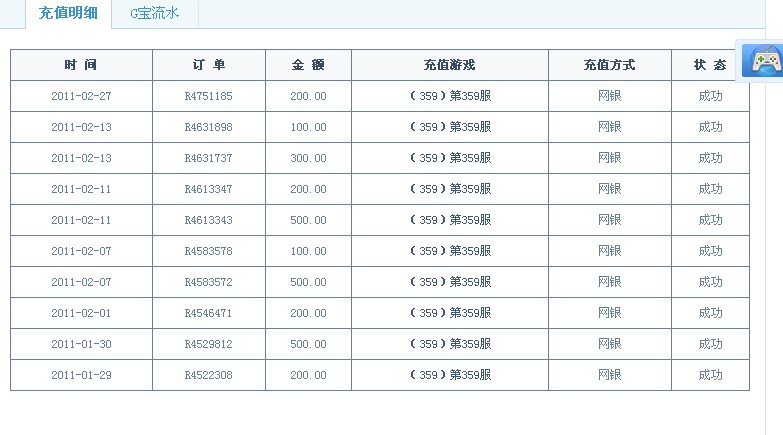Click the 充值方式 column header

pyautogui.click(x=609, y=65)
